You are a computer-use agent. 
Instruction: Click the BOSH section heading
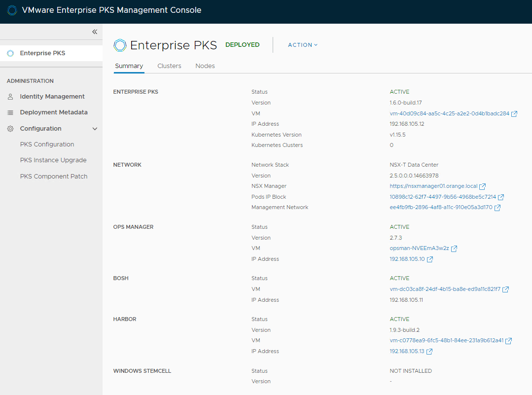coord(121,278)
